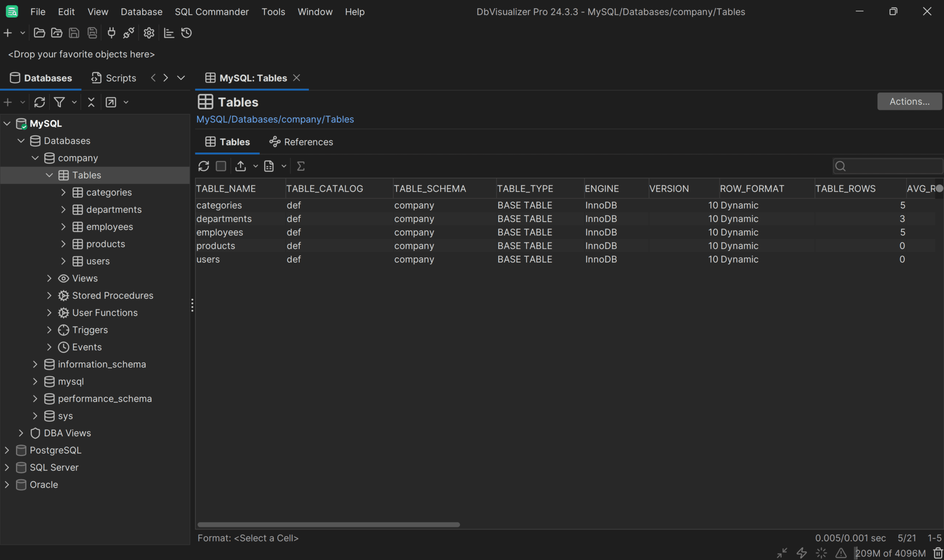Switch to the Scripts tab

[114, 78]
